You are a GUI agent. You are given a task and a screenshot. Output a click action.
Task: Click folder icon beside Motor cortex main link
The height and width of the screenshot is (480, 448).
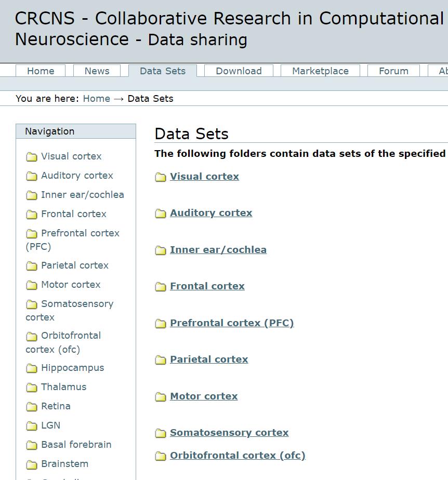pos(161,397)
